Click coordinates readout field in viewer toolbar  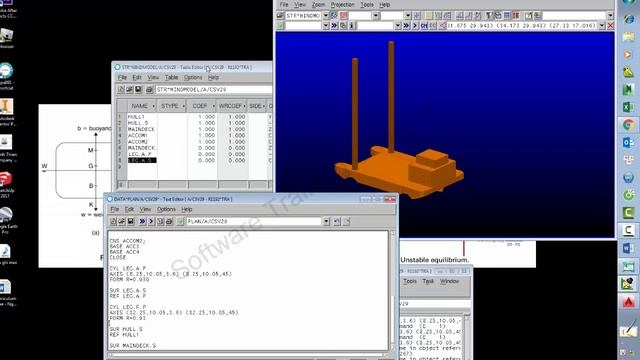coord(522,25)
